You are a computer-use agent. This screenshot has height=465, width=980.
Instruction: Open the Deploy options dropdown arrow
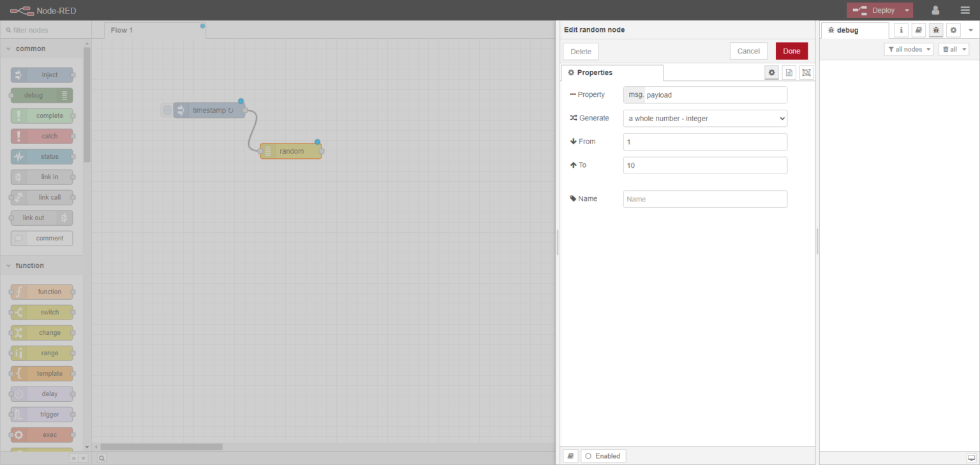[907, 10]
